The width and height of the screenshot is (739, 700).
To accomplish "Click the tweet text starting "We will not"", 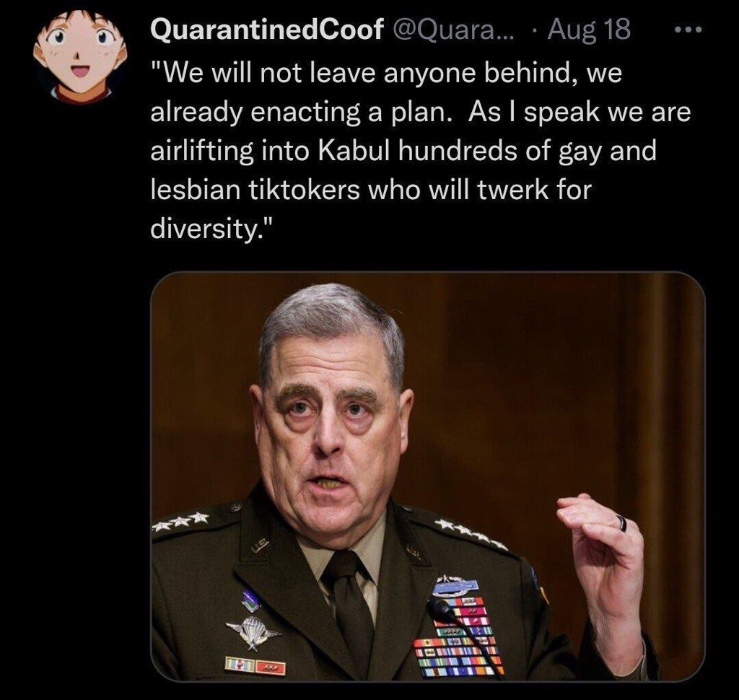I will [x=421, y=150].
